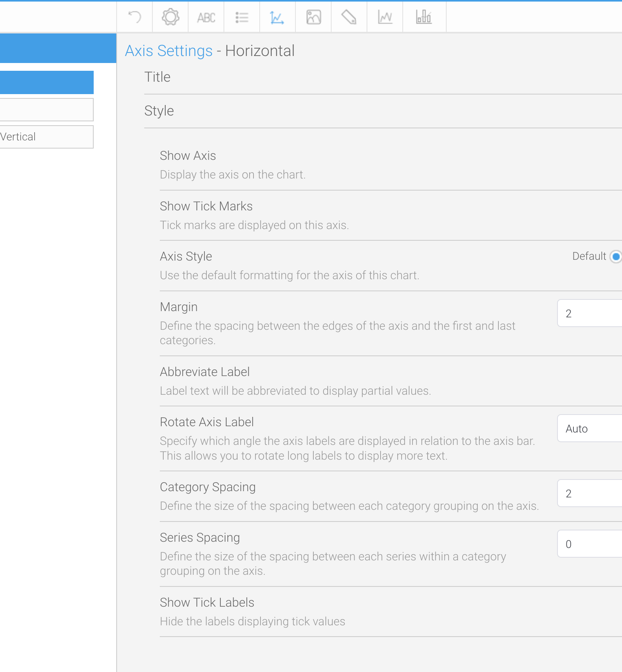The height and width of the screenshot is (672, 622).
Task: Click the Abbreviate Label text
Action: tap(204, 372)
